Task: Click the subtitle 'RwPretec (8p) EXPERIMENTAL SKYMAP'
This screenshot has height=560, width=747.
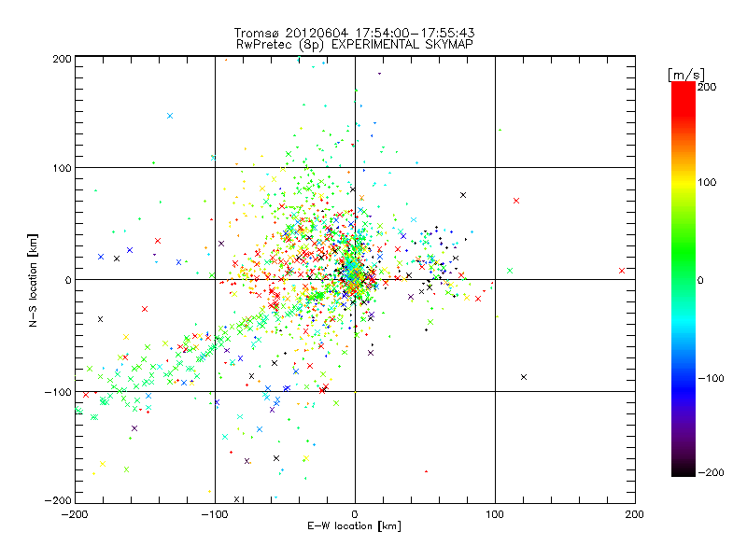Action: point(355,45)
